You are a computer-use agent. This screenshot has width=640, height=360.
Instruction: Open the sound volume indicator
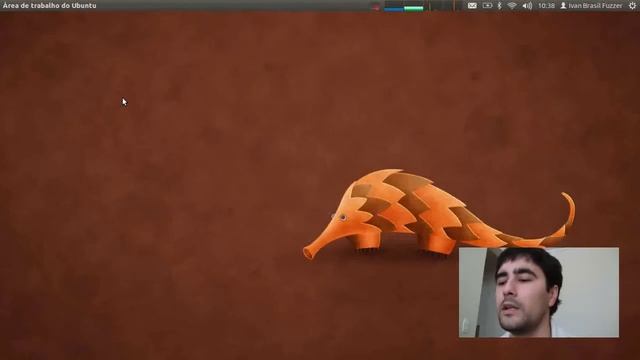point(527,6)
